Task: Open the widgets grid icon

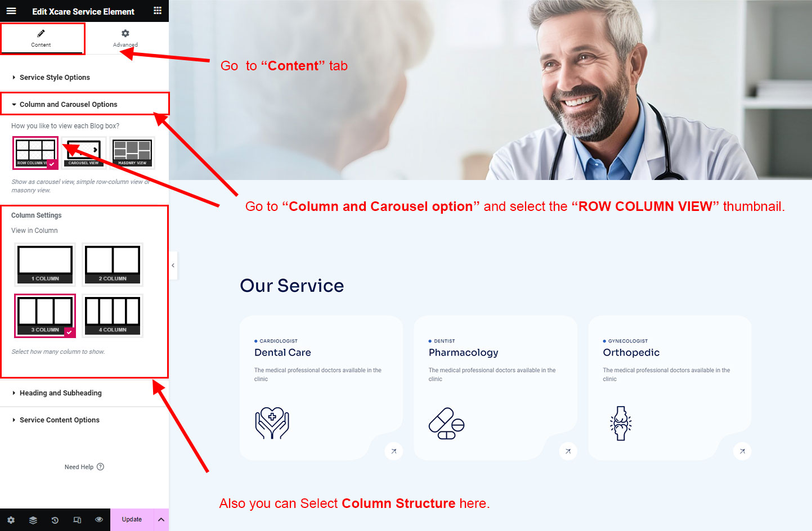Action: [x=158, y=11]
